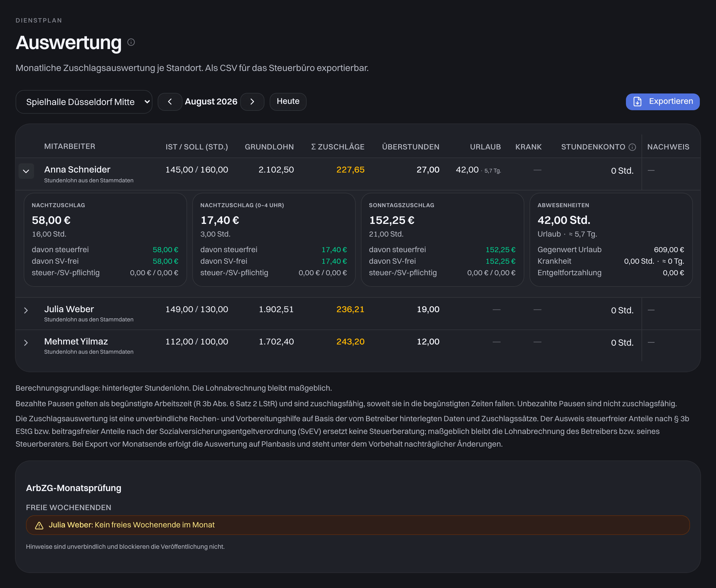Viewport: 716px width, 588px height.
Task: Click the Nachtzuschlag 58,00 € amount
Action: click(x=51, y=220)
